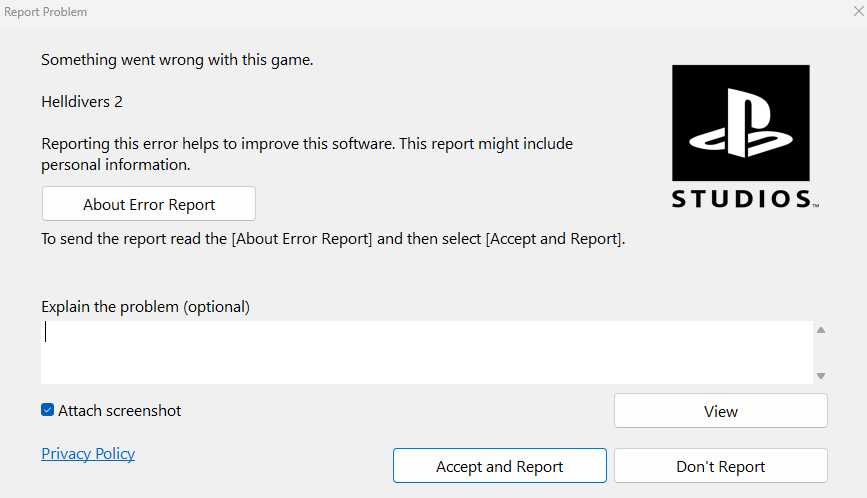Screen dimensions: 867x498
Task: Click the 'Reporting this error helps' paragraph
Action: [307, 154]
